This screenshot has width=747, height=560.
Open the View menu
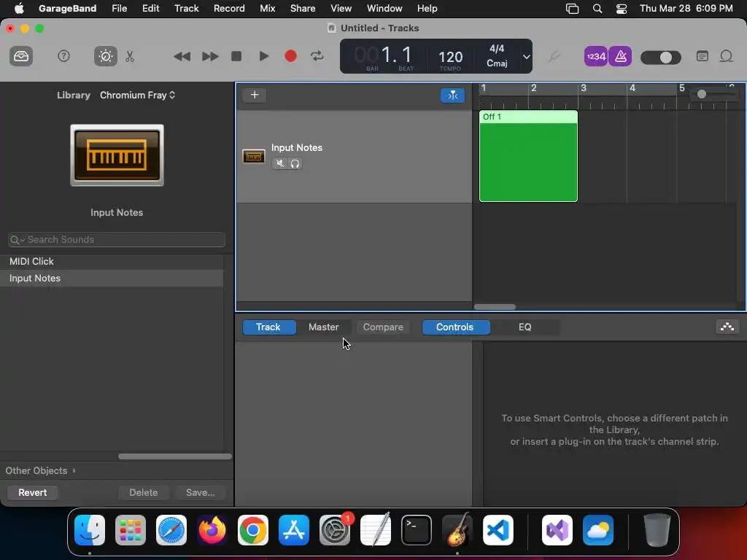(341, 9)
